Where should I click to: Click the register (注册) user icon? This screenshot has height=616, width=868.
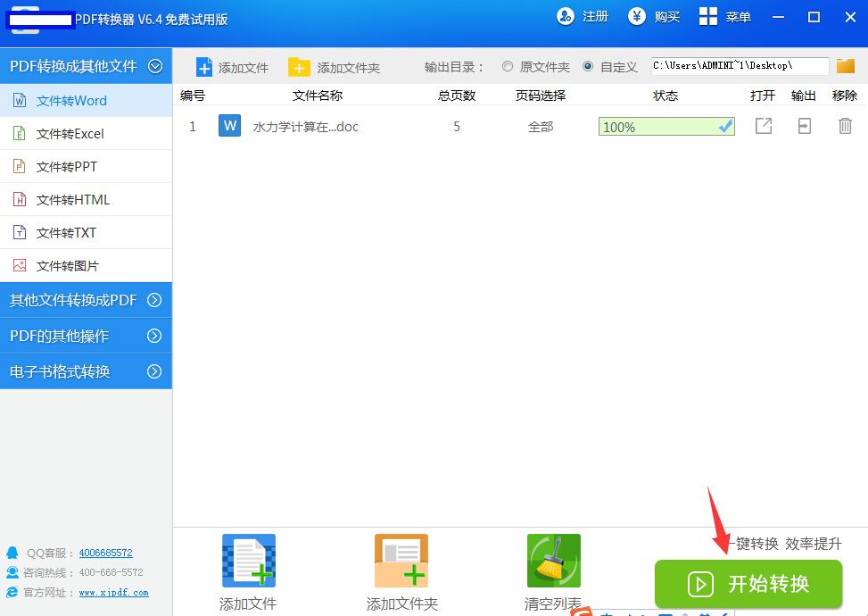566,17
